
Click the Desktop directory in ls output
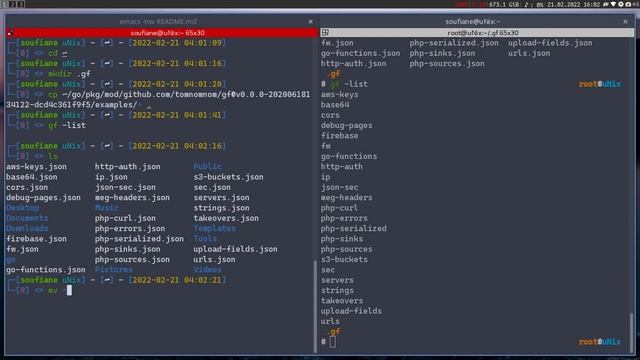tap(22, 208)
